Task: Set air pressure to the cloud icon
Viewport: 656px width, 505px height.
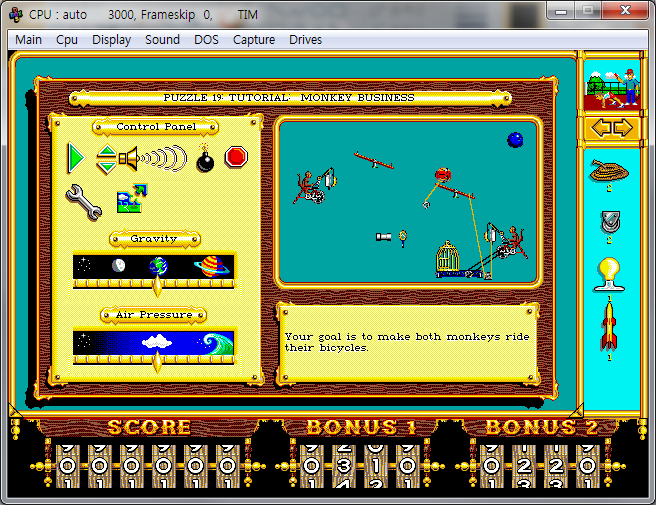Action: point(157,342)
